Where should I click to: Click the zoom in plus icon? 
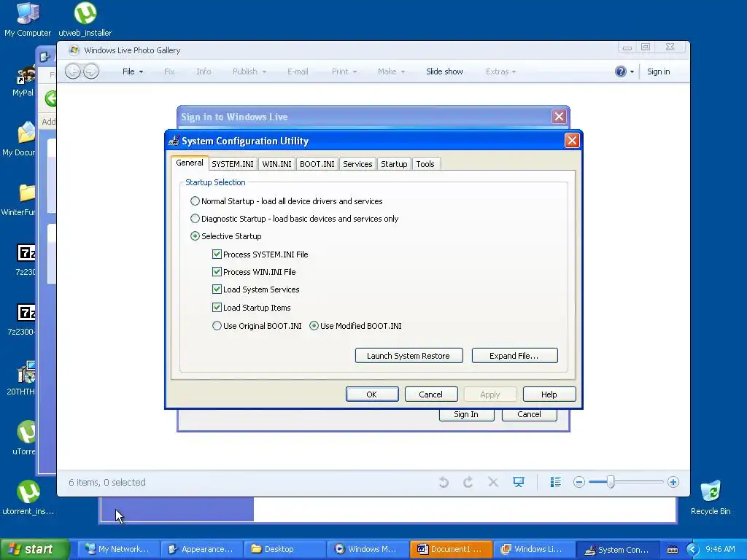(673, 483)
